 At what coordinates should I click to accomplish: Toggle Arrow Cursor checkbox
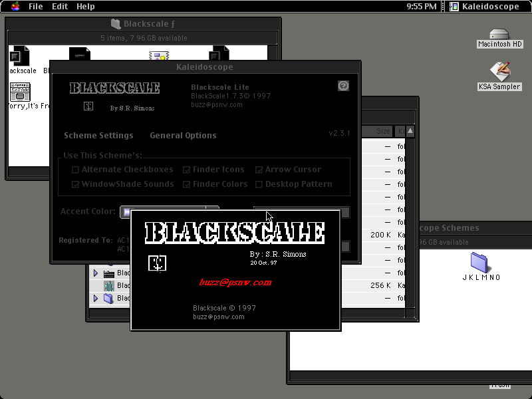259,170
